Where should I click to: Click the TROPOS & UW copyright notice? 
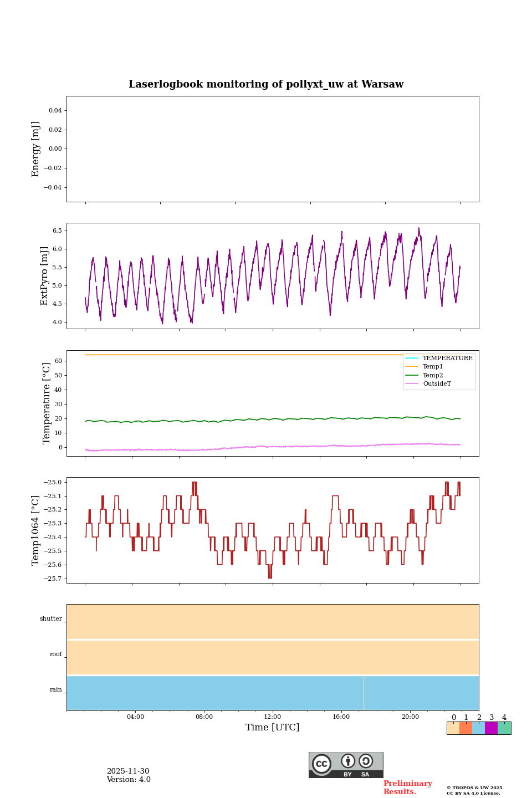click(475, 790)
